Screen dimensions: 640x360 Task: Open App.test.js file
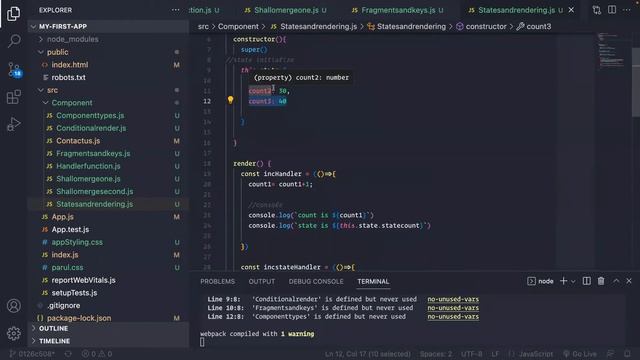point(70,229)
